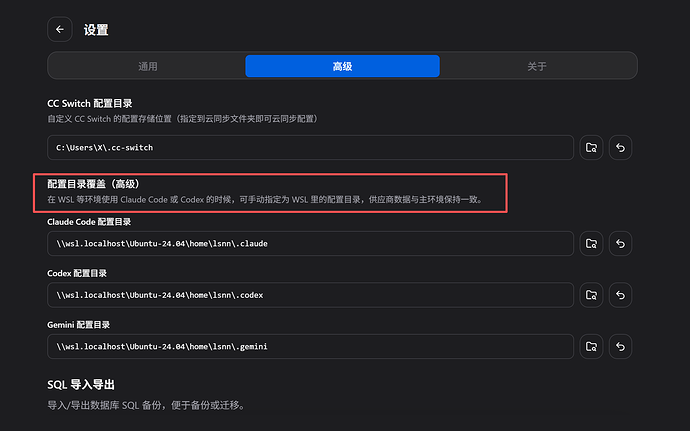690x431 pixels.
Task: Select the 高级 tab
Action: [x=342, y=66]
